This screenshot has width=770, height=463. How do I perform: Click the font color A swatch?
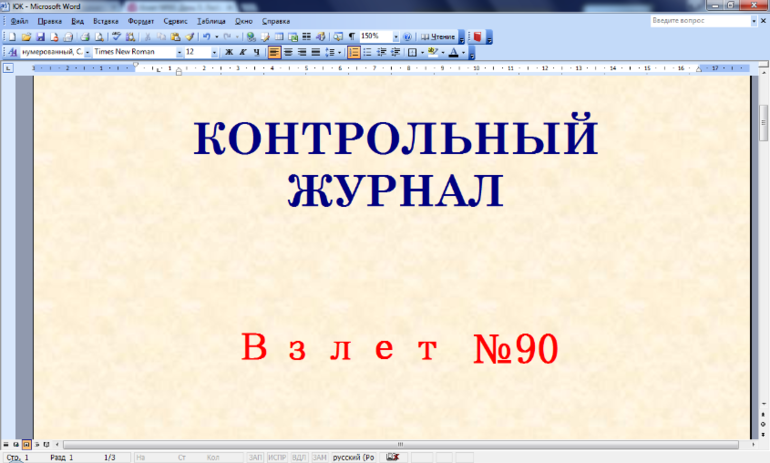[x=452, y=52]
